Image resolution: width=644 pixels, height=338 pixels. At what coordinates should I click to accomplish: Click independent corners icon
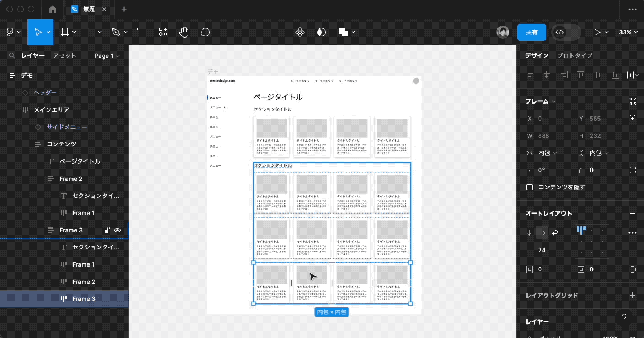pyautogui.click(x=632, y=170)
